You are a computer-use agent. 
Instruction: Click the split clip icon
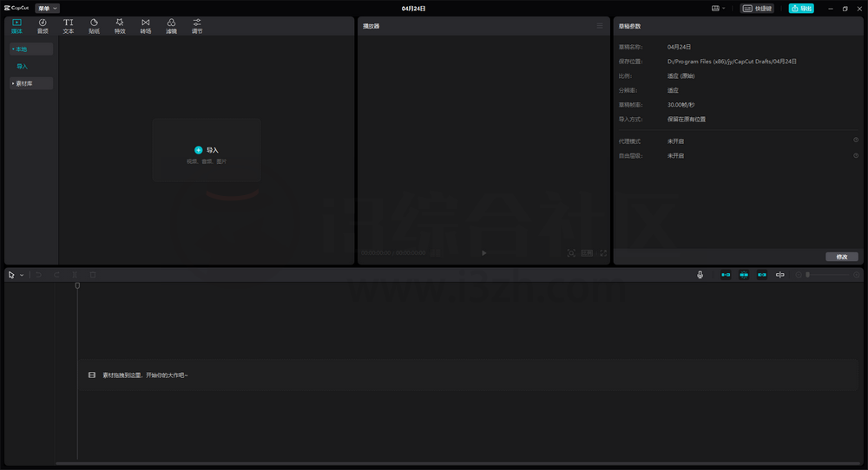(x=75, y=275)
